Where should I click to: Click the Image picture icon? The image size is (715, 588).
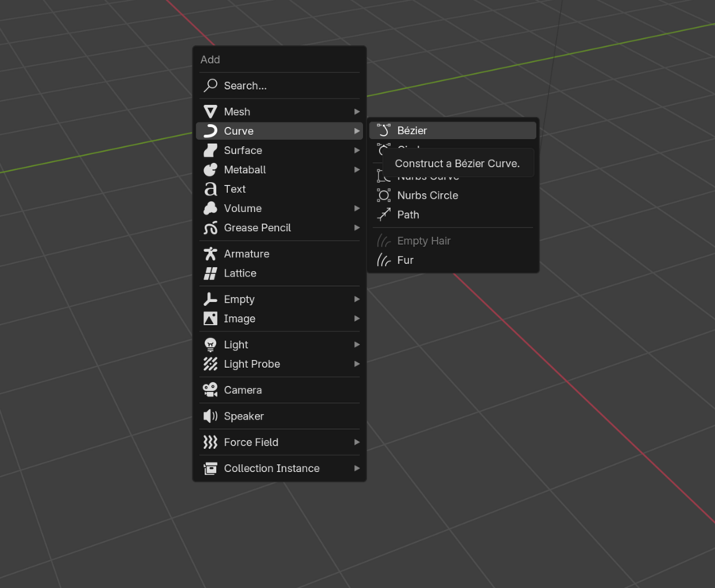(x=211, y=319)
